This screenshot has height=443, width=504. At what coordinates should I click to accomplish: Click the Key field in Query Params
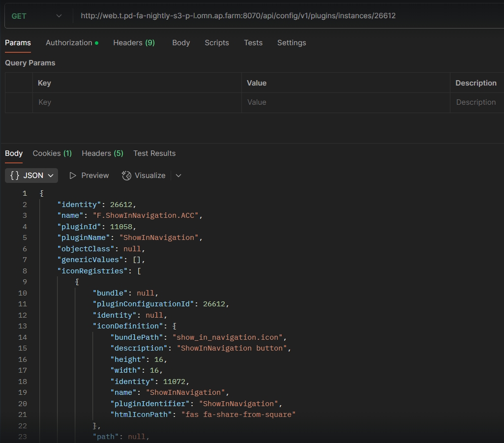click(x=137, y=102)
